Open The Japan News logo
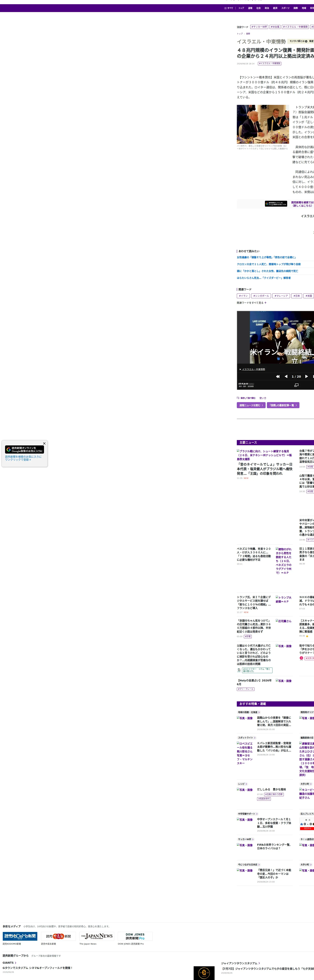314x980 pixels. click(x=97, y=936)
